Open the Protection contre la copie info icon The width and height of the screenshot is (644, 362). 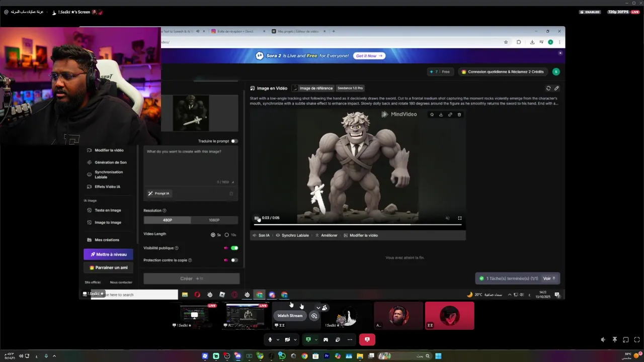point(190,260)
